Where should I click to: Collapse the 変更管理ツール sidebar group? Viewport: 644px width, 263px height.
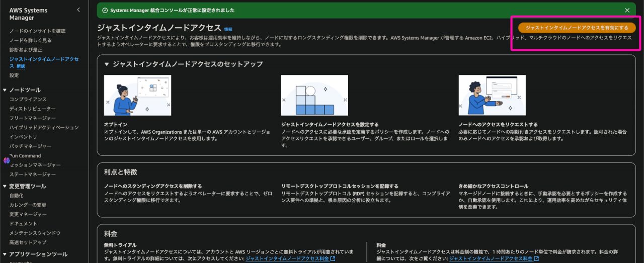tap(5, 186)
